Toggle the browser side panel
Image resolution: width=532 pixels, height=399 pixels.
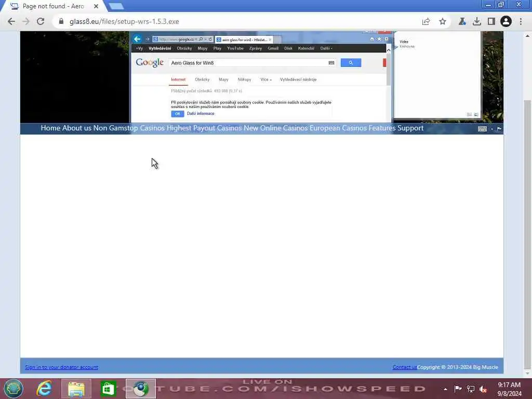point(491,21)
